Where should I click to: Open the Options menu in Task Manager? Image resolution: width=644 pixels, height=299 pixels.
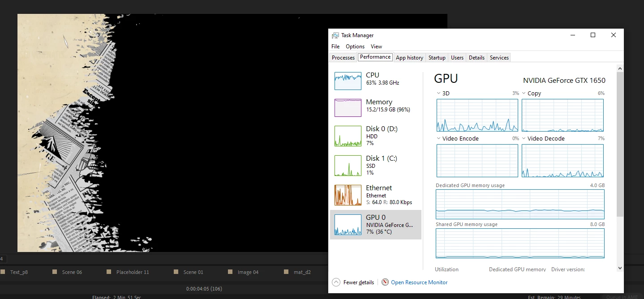[x=355, y=47]
